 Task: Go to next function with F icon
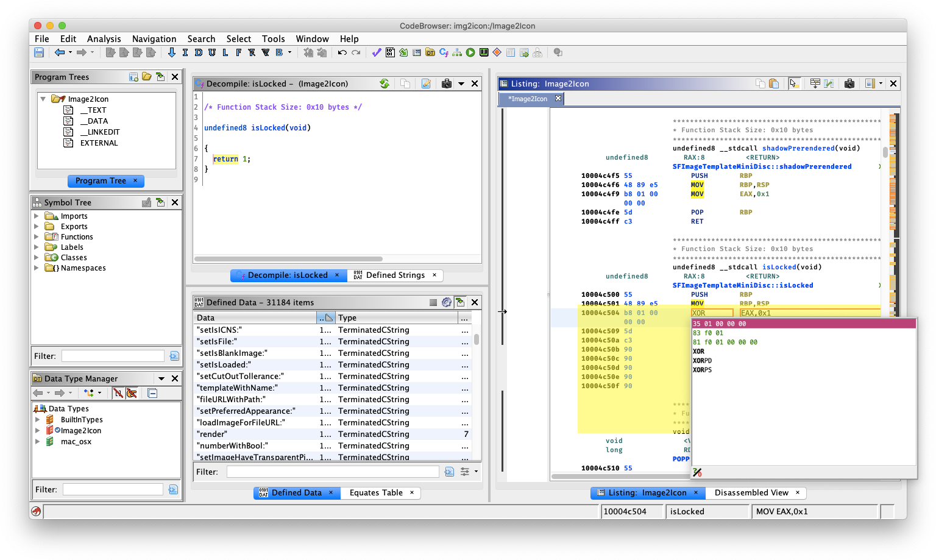238,52
